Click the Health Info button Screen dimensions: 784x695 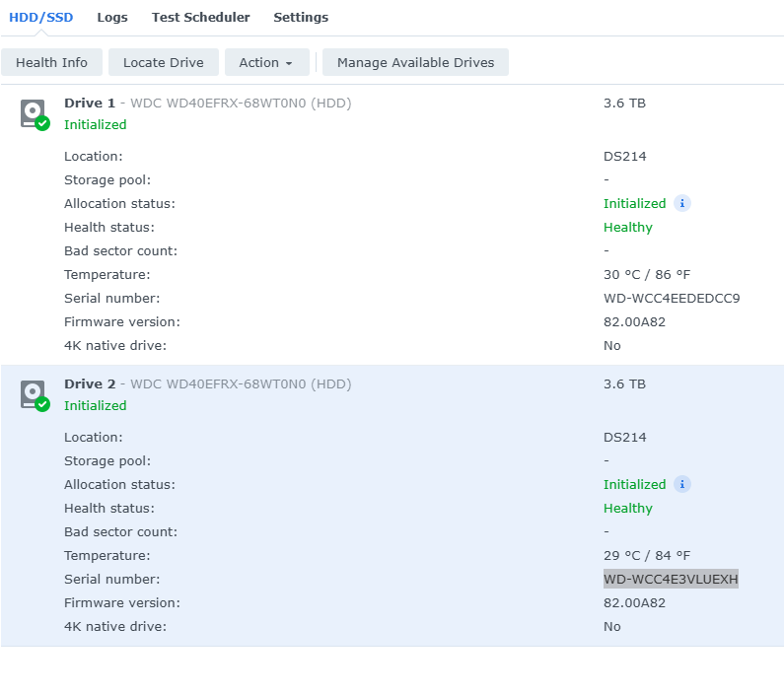51,62
